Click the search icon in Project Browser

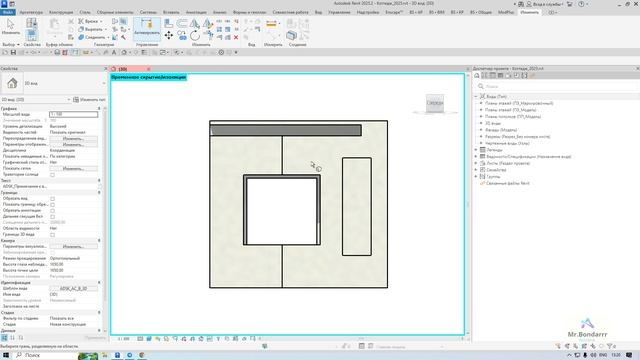(481, 87)
